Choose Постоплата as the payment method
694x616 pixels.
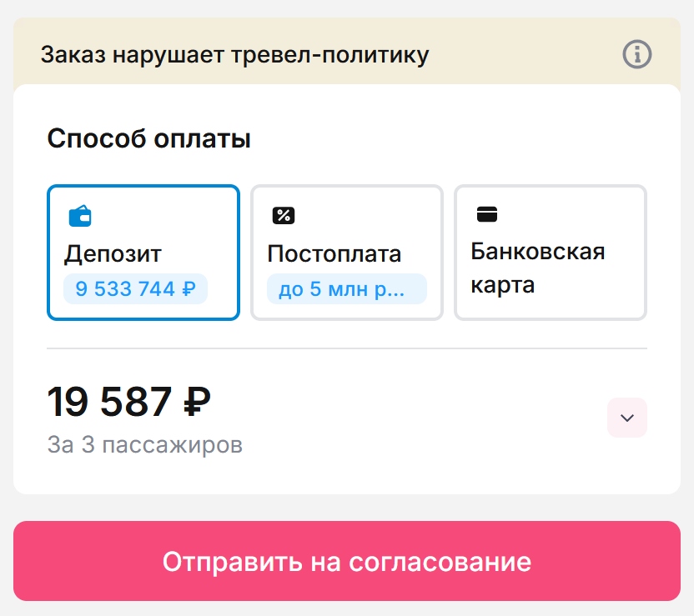[346, 252]
